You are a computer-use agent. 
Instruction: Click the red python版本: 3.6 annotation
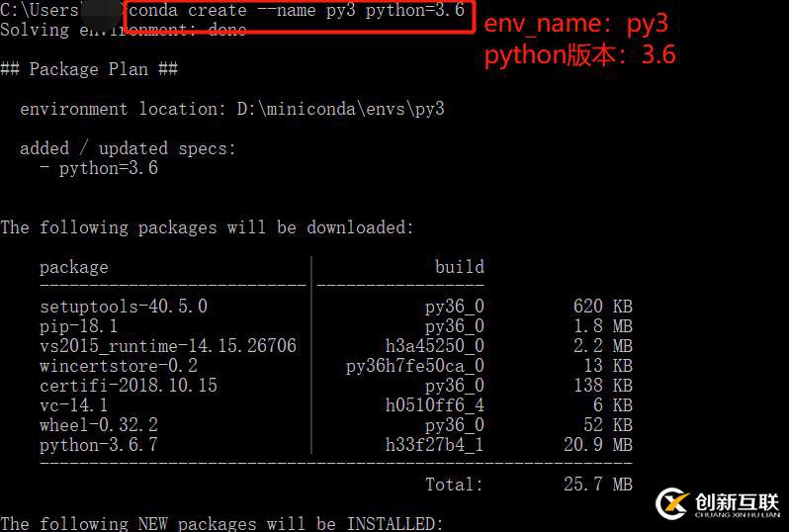pyautogui.click(x=579, y=55)
